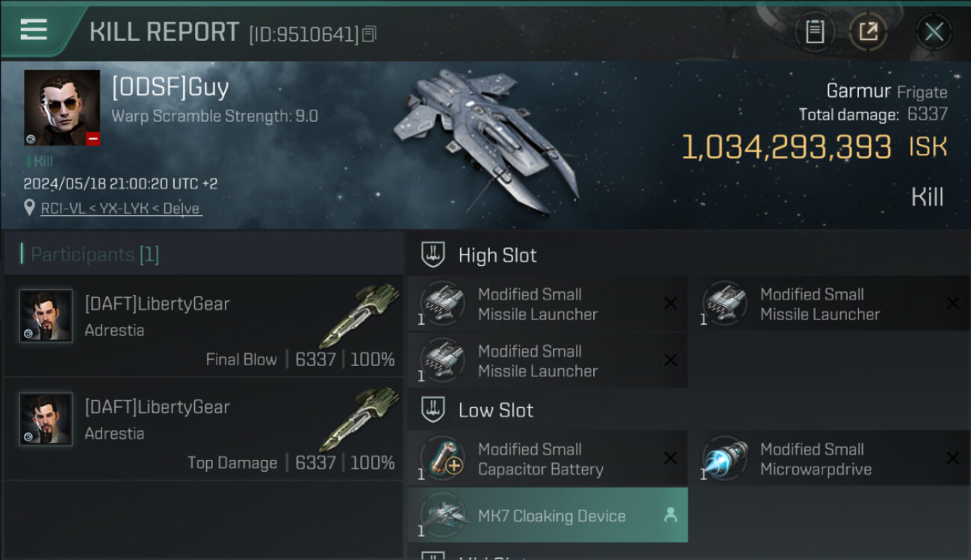Open the [ODSF]Guy pilot portrait
This screenshot has width=971, height=560.
[62, 108]
